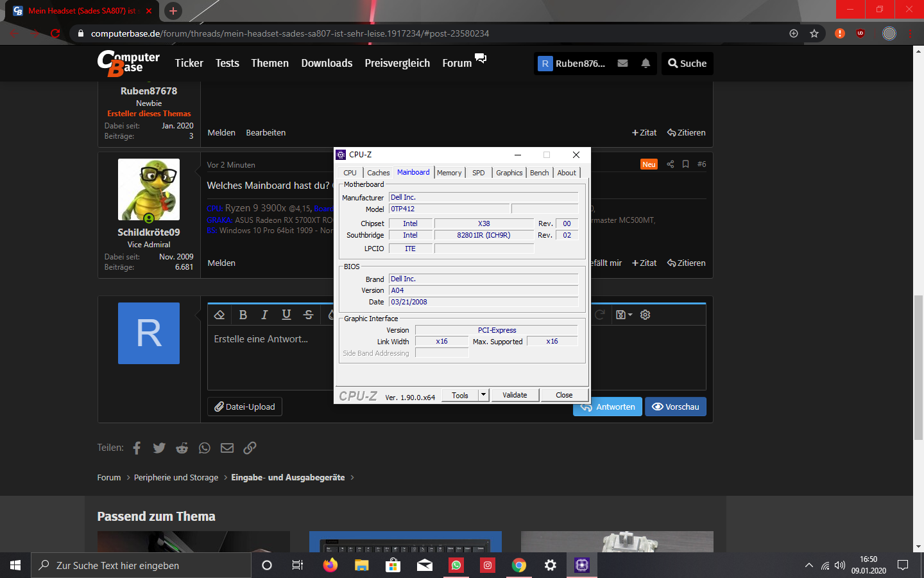Screen dimensions: 924x578
Task: Open WhatsApp from the taskbar
Action: [456, 565]
